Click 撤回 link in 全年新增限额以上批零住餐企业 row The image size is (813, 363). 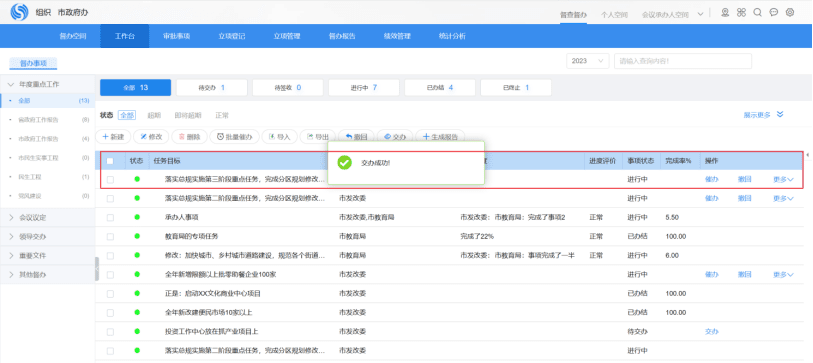click(745, 274)
